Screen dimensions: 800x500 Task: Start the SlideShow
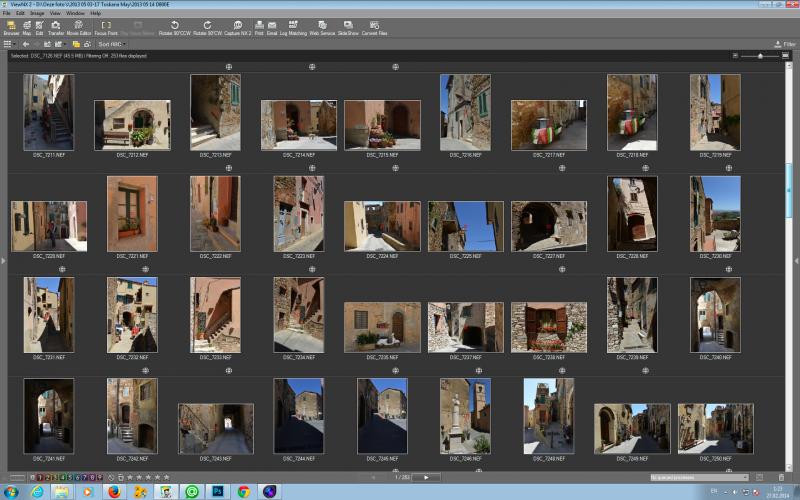click(x=348, y=28)
